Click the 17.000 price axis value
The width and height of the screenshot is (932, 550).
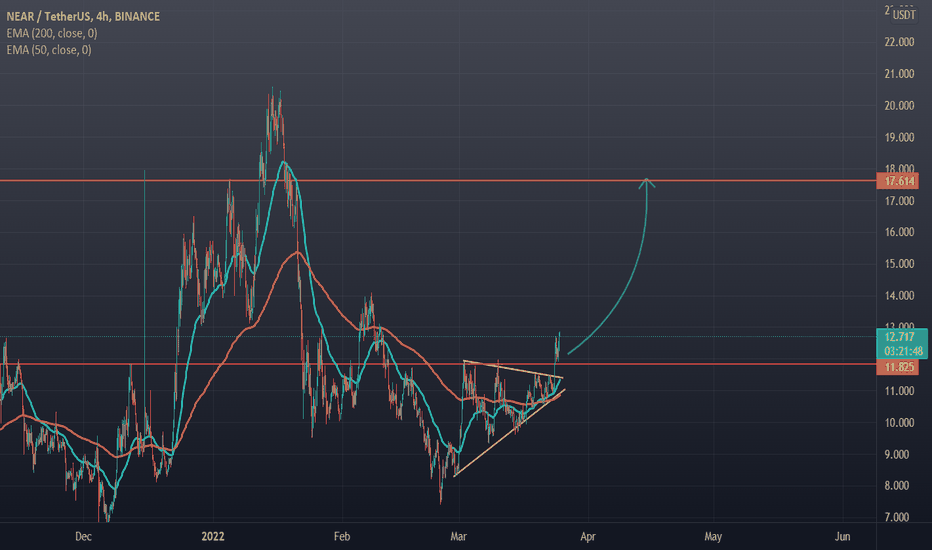(x=899, y=201)
